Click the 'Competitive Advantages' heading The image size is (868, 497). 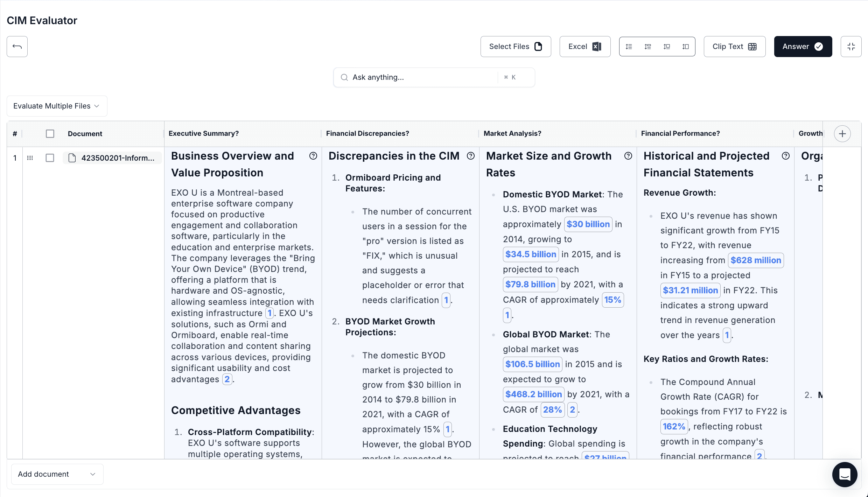[236, 411]
